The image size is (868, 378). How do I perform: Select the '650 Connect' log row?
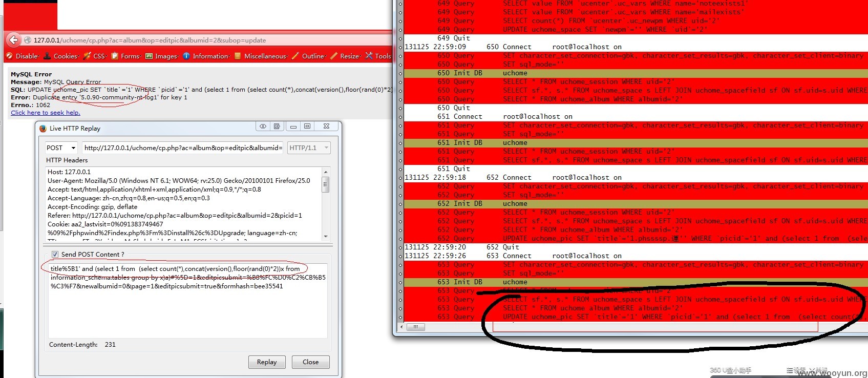pos(636,47)
